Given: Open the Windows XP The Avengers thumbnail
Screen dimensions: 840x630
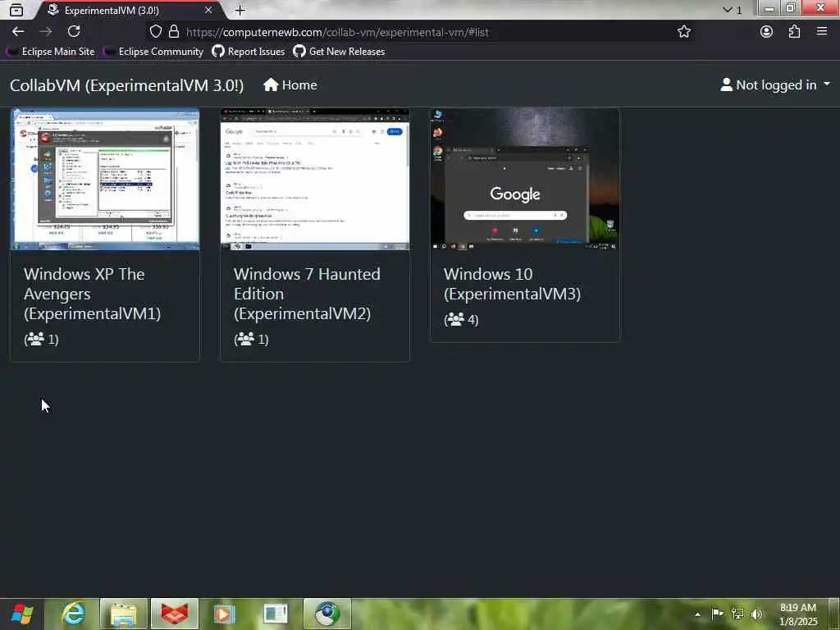Looking at the screenshot, I should (x=105, y=180).
